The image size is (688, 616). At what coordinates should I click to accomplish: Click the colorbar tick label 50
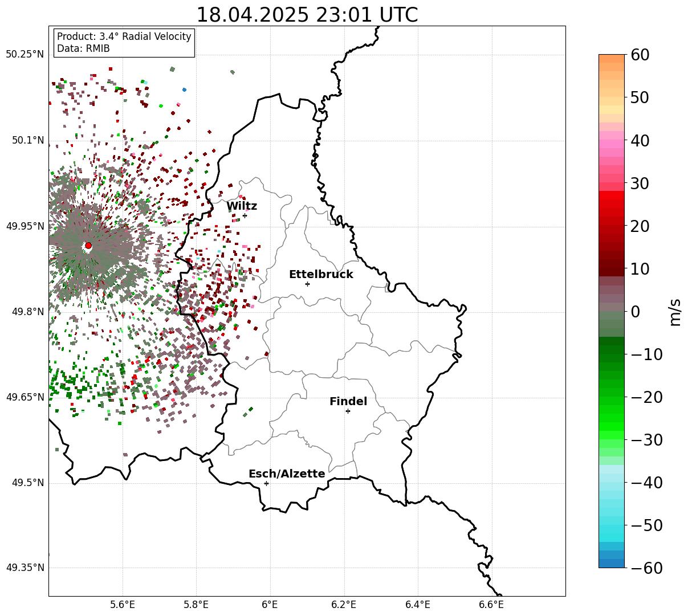(639, 97)
